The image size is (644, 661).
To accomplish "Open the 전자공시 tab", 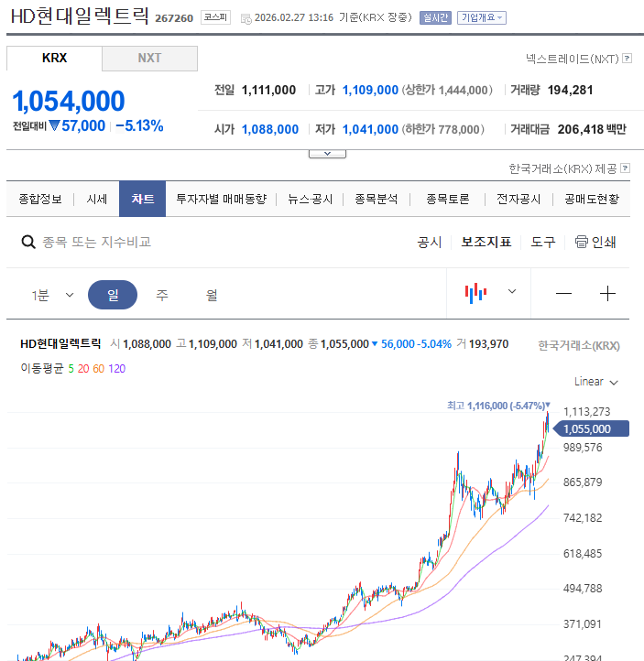I will pyautogui.click(x=518, y=199).
